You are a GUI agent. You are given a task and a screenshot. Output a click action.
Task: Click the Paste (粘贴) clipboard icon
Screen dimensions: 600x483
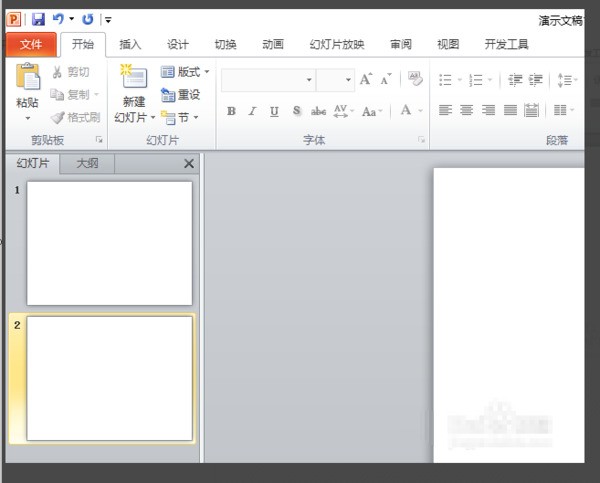[x=28, y=78]
